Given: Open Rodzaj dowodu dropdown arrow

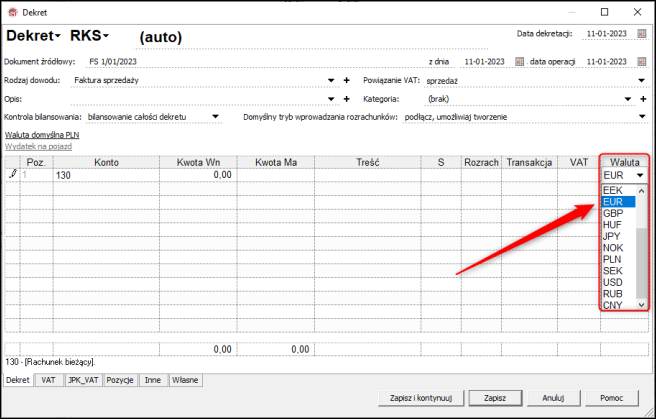Looking at the screenshot, I should click(x=331, y=80).
